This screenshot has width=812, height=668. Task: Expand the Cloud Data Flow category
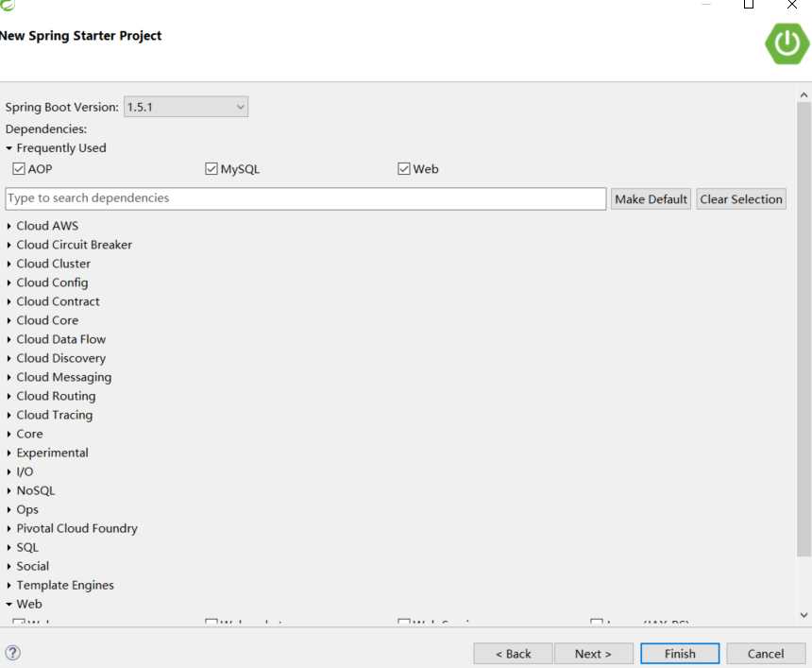click(x=8, y=339)
